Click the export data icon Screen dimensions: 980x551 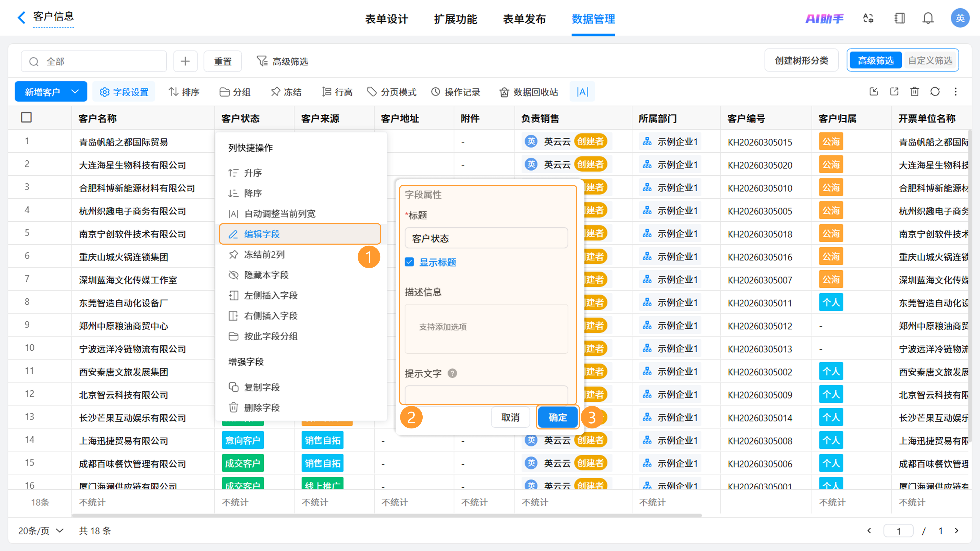[895, 91]
